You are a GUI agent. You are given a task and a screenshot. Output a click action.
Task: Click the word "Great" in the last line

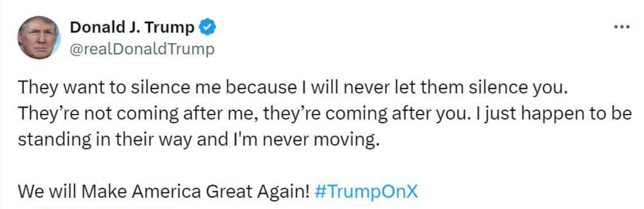pyautogui.click(x=227, y=191)
